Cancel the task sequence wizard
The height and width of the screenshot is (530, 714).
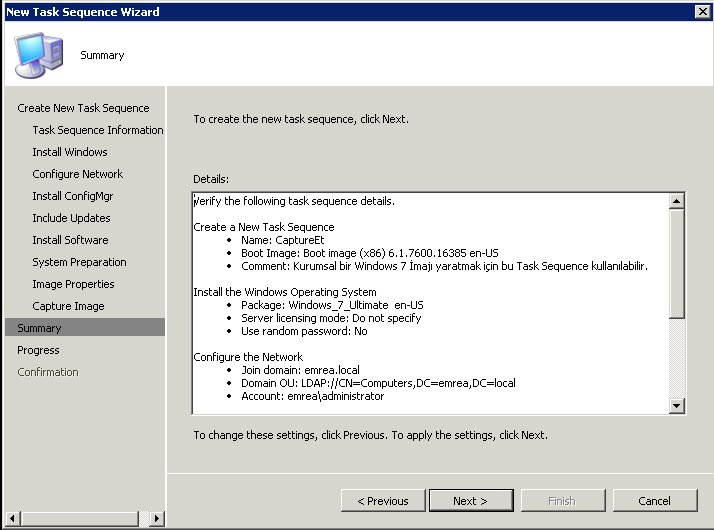(x=654, y=501)
